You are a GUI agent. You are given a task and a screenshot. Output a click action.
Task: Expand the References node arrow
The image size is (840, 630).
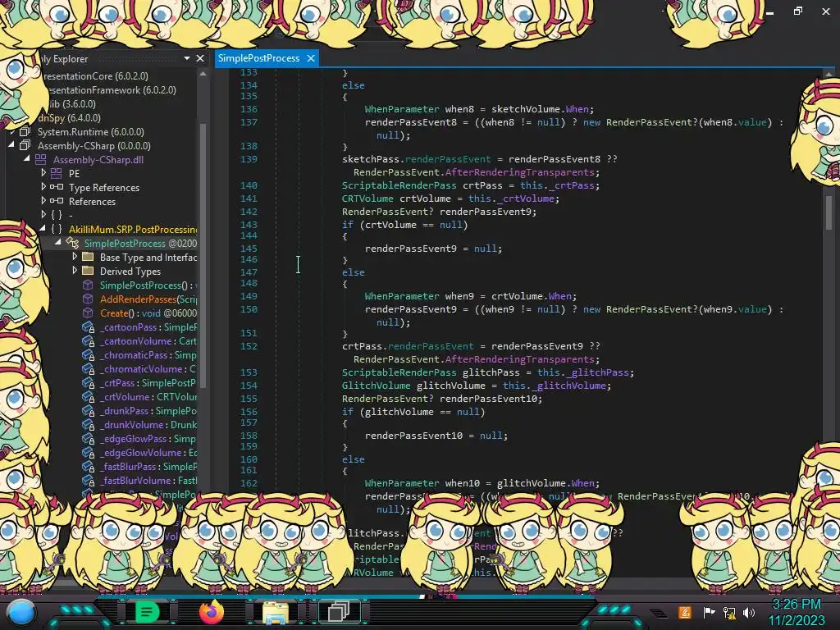(44, 200)
